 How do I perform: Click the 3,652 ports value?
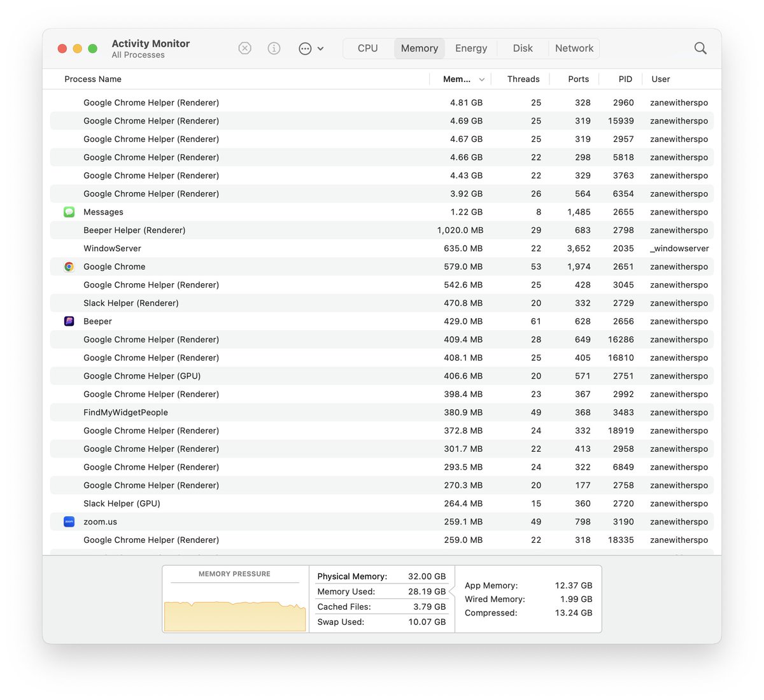click(x=579, y=248)
